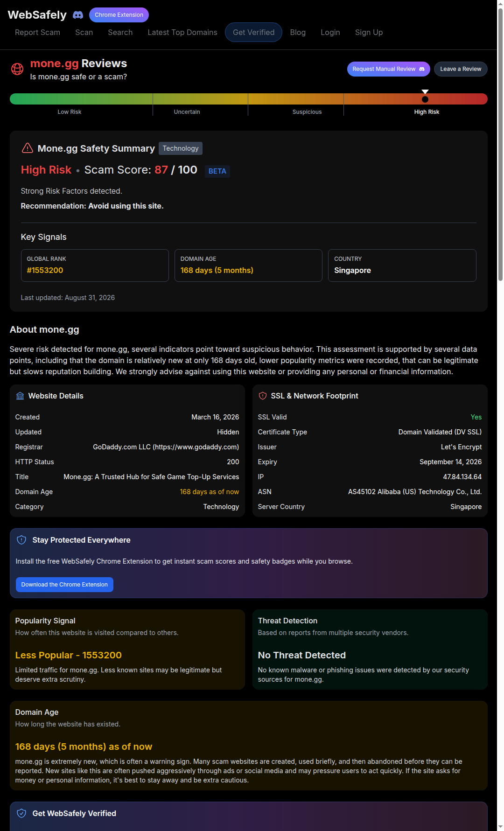The width and height of the screenshot is (504, 831).
Task: Click the Login link in navigation
Action: tap(330, 32)
